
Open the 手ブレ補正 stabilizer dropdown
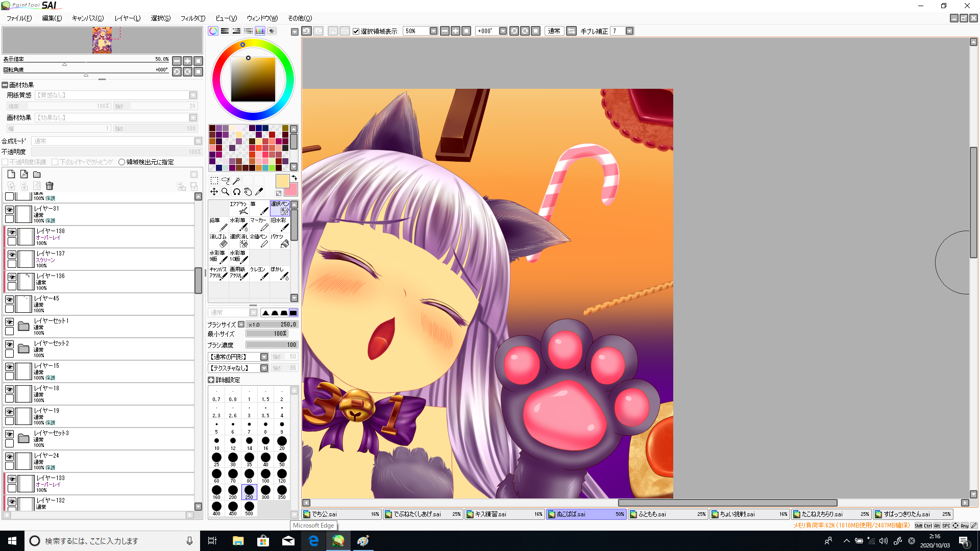(x=630, y=31)
